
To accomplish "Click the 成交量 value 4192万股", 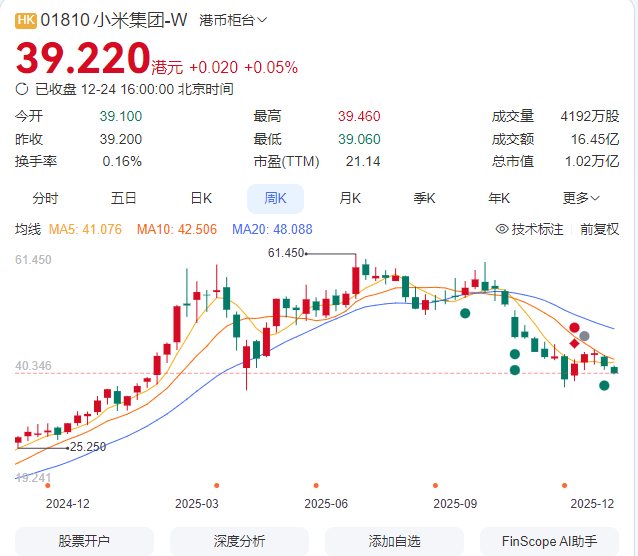I will click(590, 116).
